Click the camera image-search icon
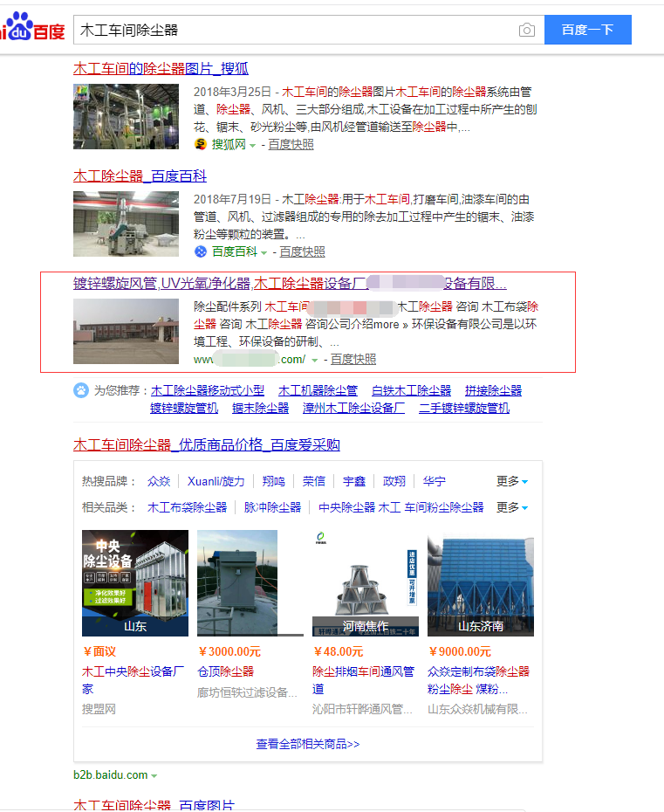Screen dimensions: 664x812 coord(526,30)
